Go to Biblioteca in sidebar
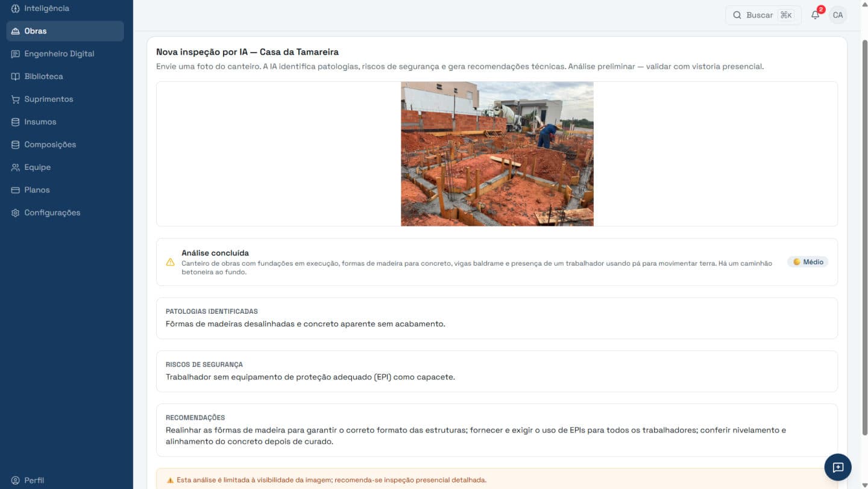 click(65, 76)
